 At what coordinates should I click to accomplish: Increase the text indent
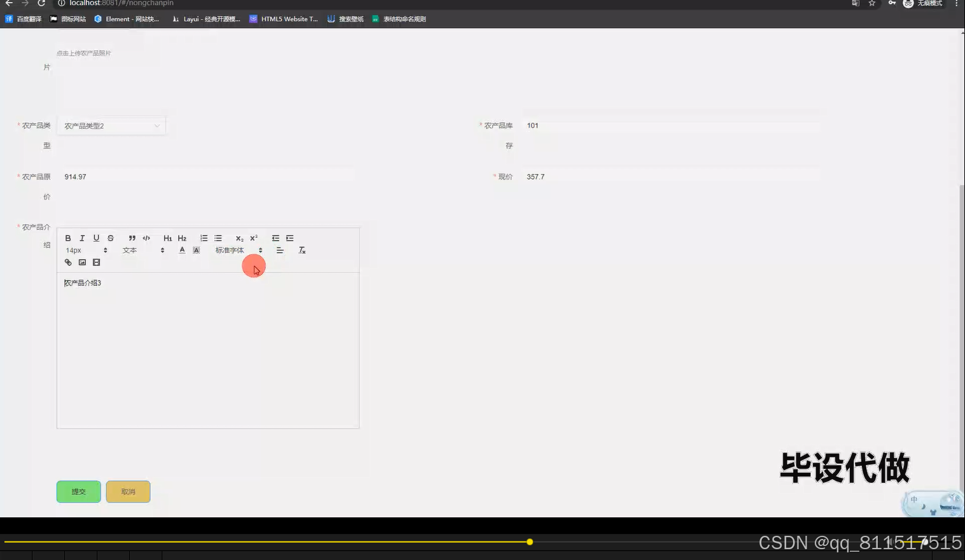click(290, 238)
